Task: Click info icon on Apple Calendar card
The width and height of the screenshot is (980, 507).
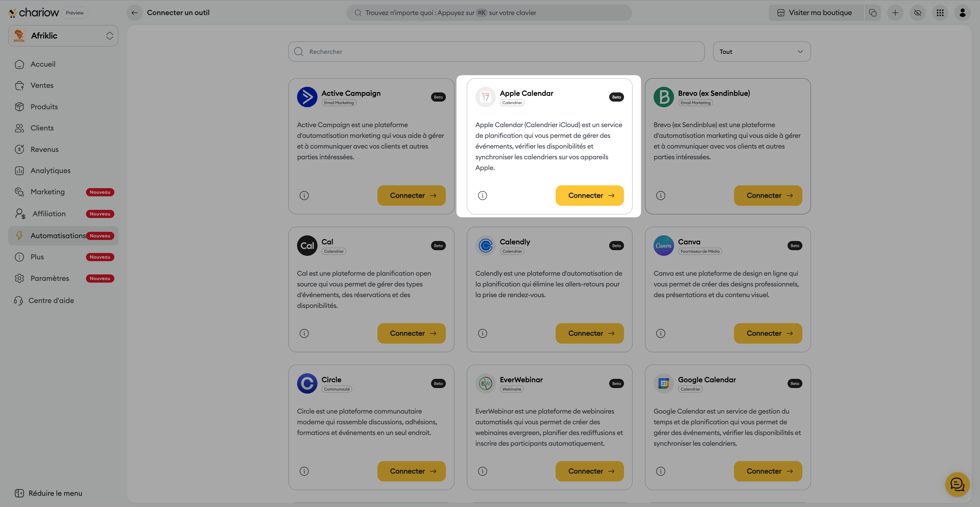Action: [482, 196]
